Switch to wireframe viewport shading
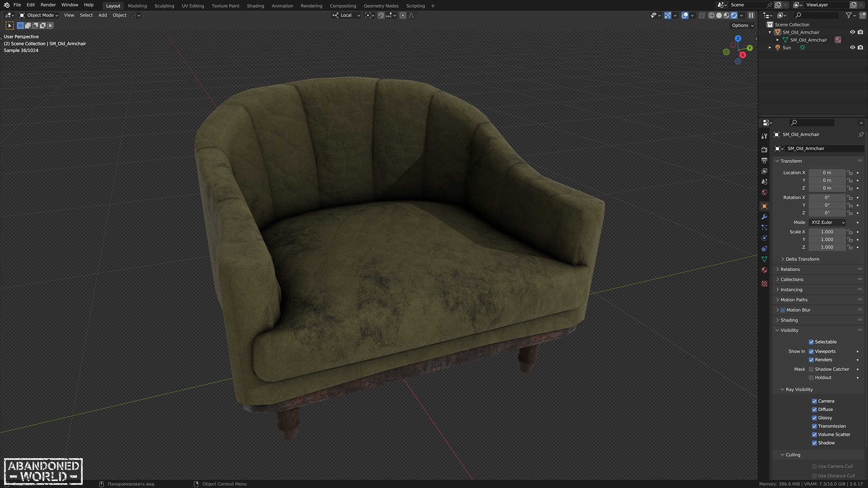This screenshot has height=488, width=868. click(711, 15)
